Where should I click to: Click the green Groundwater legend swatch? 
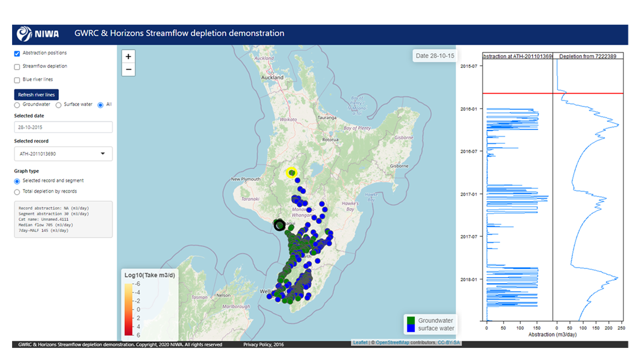tap(411, 320)
